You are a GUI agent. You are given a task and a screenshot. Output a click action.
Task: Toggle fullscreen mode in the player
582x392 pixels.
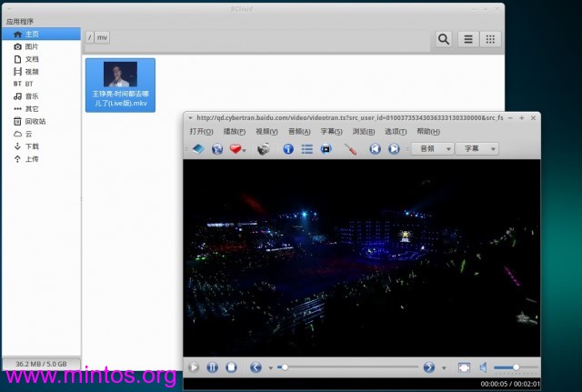pyautogui.click(x=464, y=367)
